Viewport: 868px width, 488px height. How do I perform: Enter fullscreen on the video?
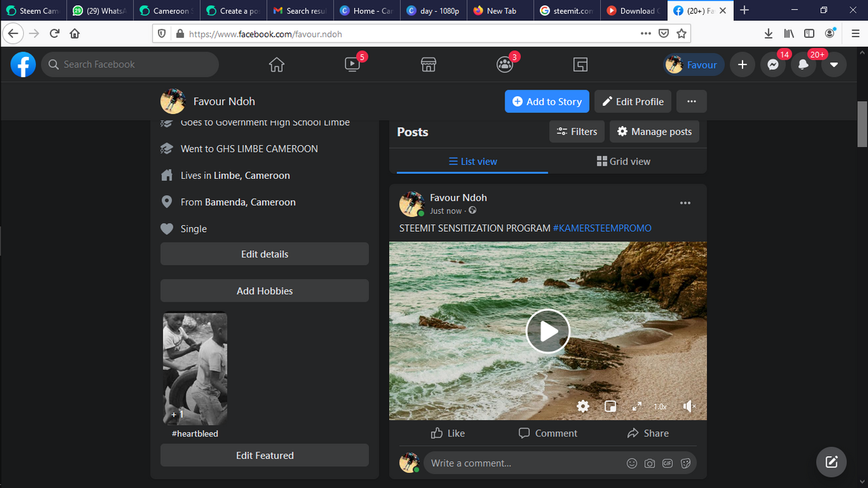(637, 406)
